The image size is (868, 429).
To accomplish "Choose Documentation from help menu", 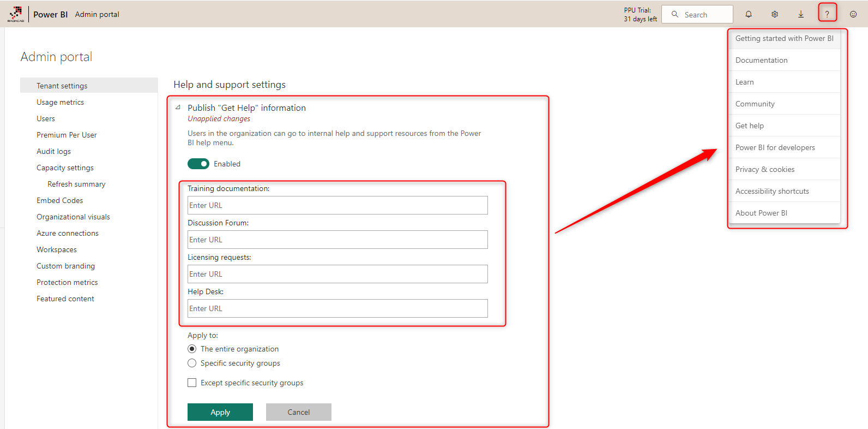I will tap(761, 60).
